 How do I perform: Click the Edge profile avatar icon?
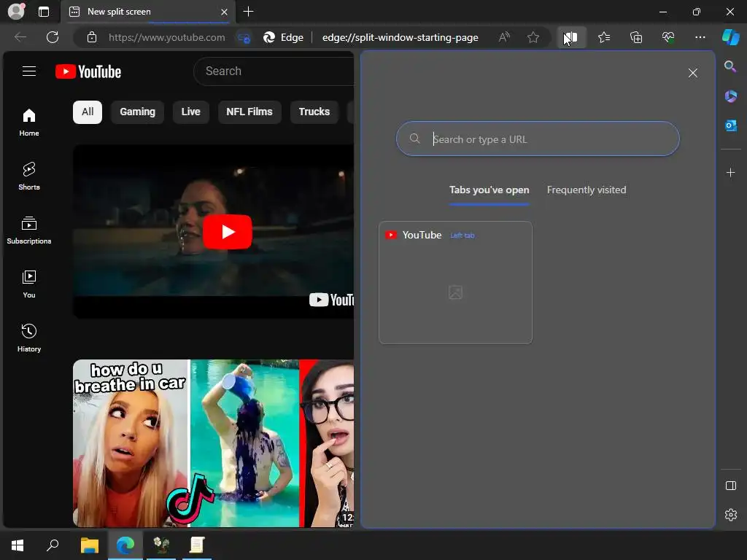click(x=16, y=12)
